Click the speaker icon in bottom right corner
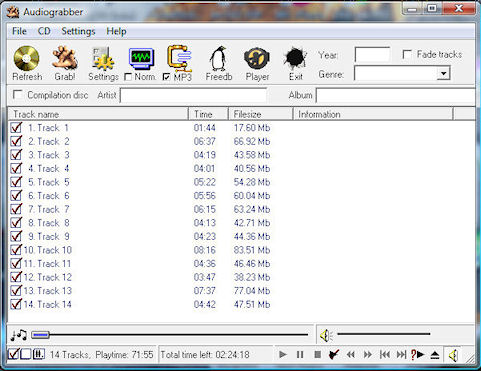The image size is (481, 371). click(x=453, y=355)
